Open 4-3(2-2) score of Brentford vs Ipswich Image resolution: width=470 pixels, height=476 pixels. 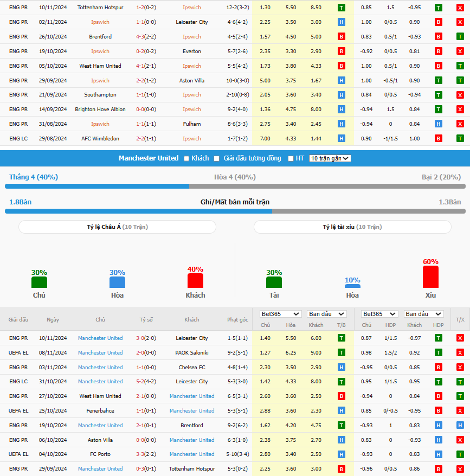[x=146, y=36]
